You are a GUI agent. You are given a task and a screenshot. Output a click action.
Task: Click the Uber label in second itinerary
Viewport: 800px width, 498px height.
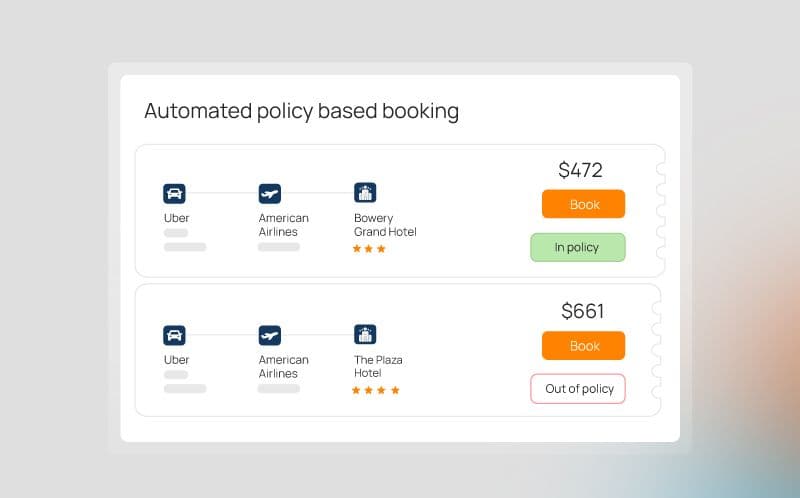point(176,360)
